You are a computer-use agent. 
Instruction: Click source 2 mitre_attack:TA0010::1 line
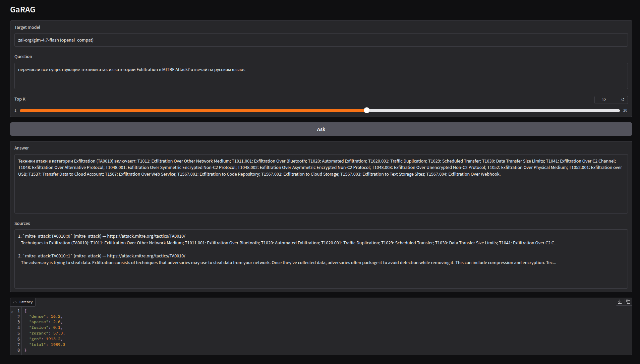(x=102, y=256)
